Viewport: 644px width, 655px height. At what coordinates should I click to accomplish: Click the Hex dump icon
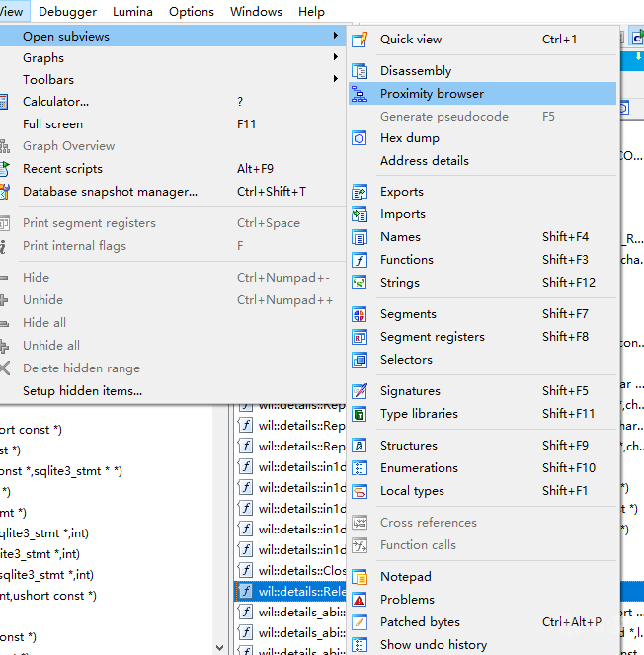coord(360,138)
